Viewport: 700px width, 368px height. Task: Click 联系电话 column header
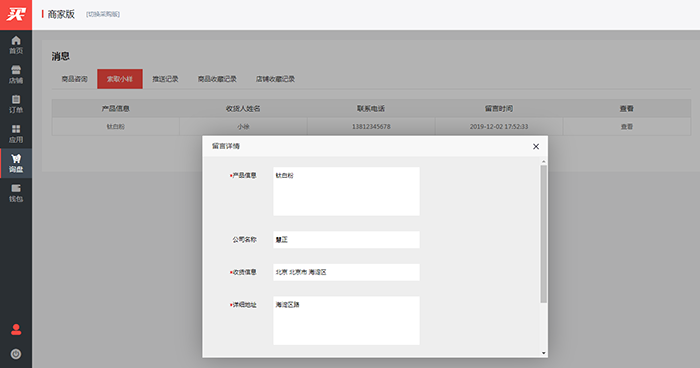[x=371, y=109]
